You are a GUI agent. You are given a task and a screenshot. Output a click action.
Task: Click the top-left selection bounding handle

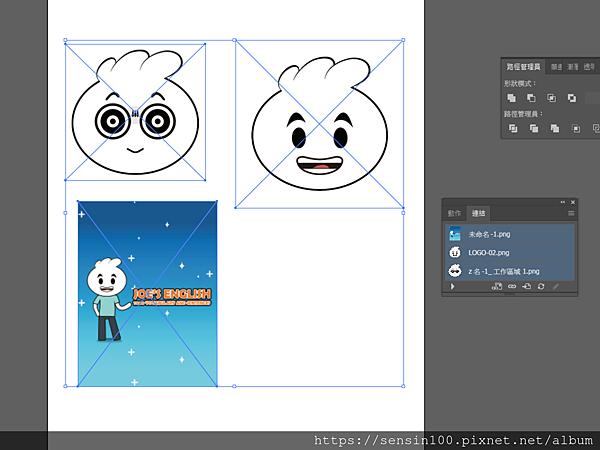coord(65,40)
